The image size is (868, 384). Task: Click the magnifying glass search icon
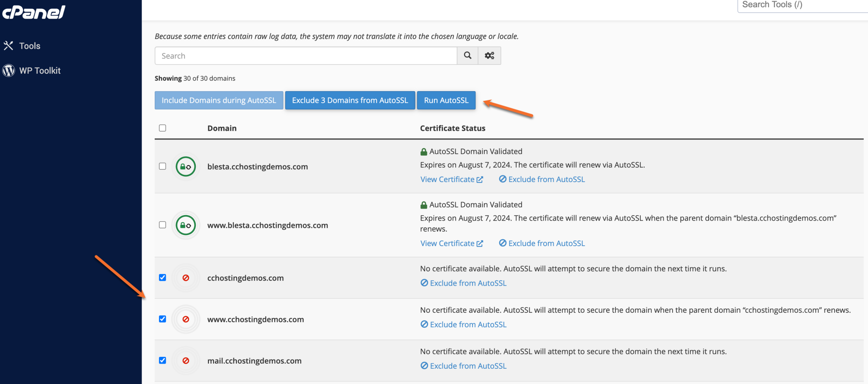pos(467,56)
